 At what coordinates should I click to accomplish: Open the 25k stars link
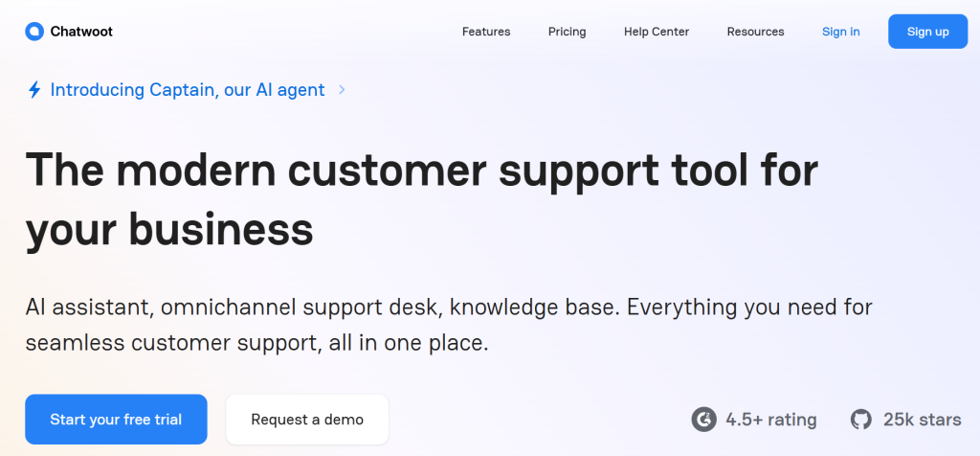click(x=922, y=420)
